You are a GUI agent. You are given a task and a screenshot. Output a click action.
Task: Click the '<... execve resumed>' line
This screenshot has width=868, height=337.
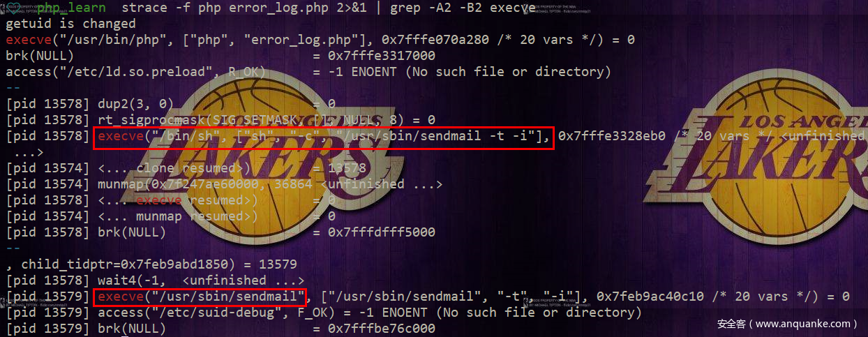pyautogui.click(x=171, y=200)
